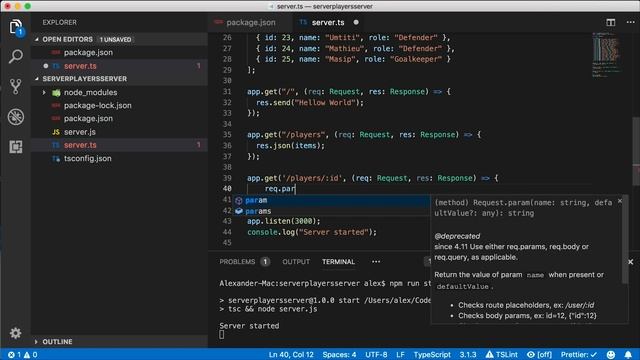Collapse the SERVERPLAYERSSERVER folder section
The width and height of the screenshot is (640, 360).
click(x=37, y=79)
